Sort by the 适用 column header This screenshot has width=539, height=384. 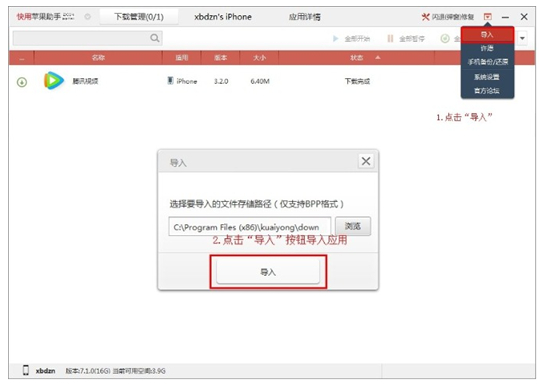tap(182, 57)
